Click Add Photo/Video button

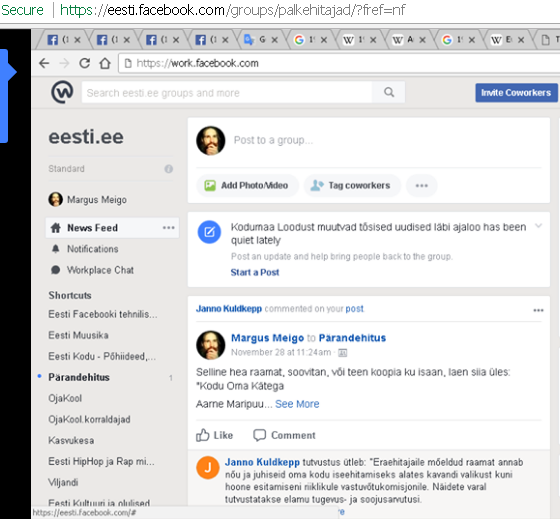[248, 185]
